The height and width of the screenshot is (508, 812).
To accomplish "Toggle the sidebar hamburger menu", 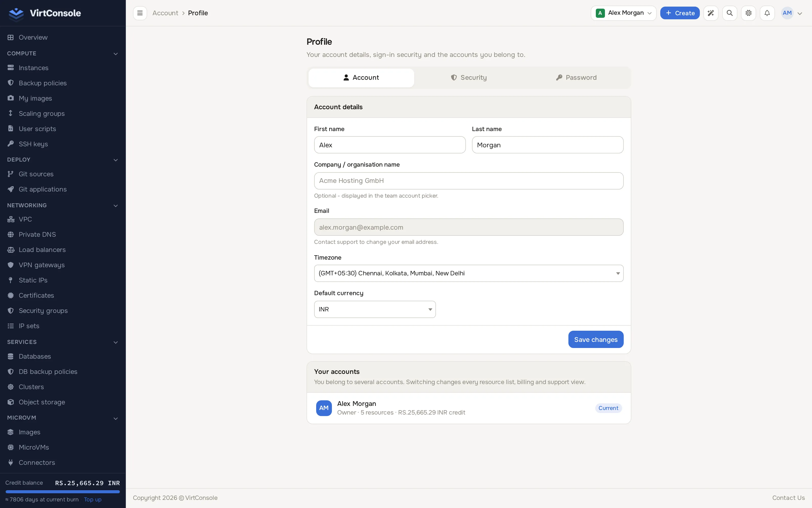I will click(140, 13).
